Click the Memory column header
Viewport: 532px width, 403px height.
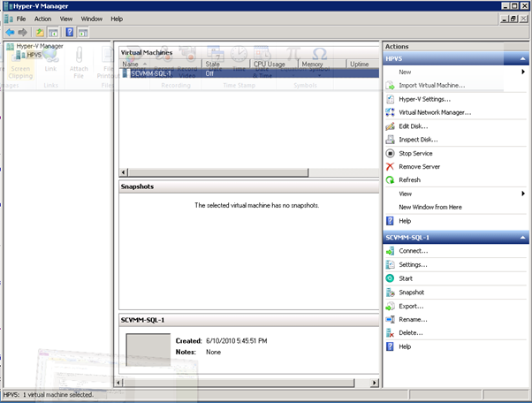click(x=323, y=64)
